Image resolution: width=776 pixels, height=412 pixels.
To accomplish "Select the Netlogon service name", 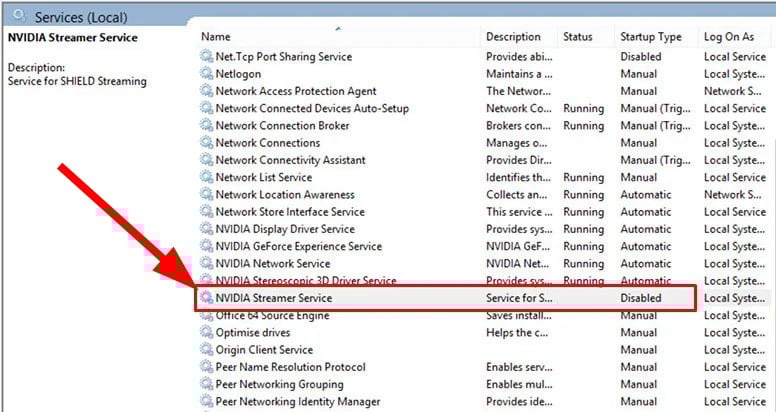I will click(x=238, y=74).
